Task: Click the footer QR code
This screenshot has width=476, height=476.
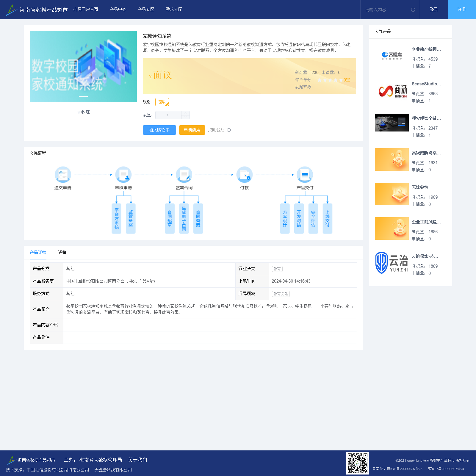Action: pos(358,463)
